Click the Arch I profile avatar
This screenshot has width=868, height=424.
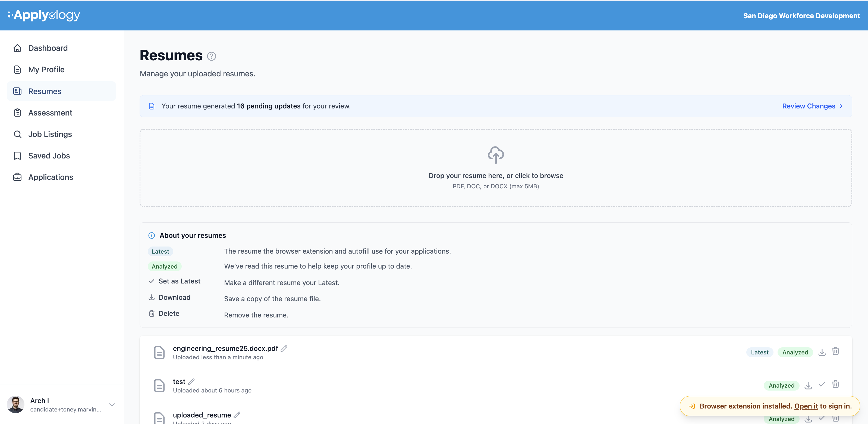point(15,404)
